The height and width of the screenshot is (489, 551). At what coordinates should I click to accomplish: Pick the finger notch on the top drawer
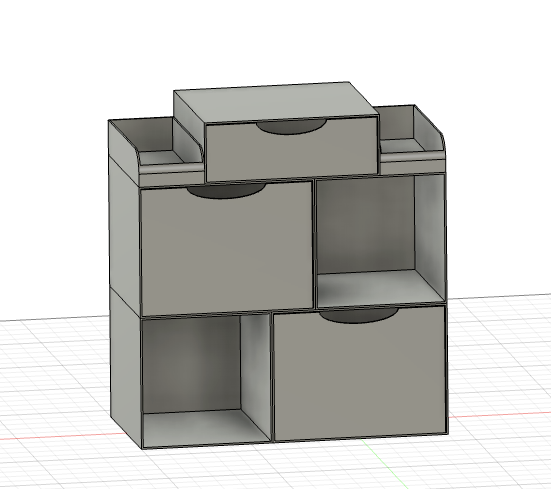(x=292, y=127)
